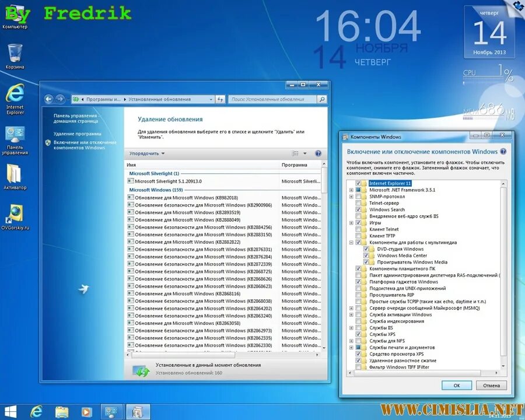Click OK in Компоненты Windows dialog
Image resolution: width=525 pixels, height=420 pixels.
click(456, 386)
